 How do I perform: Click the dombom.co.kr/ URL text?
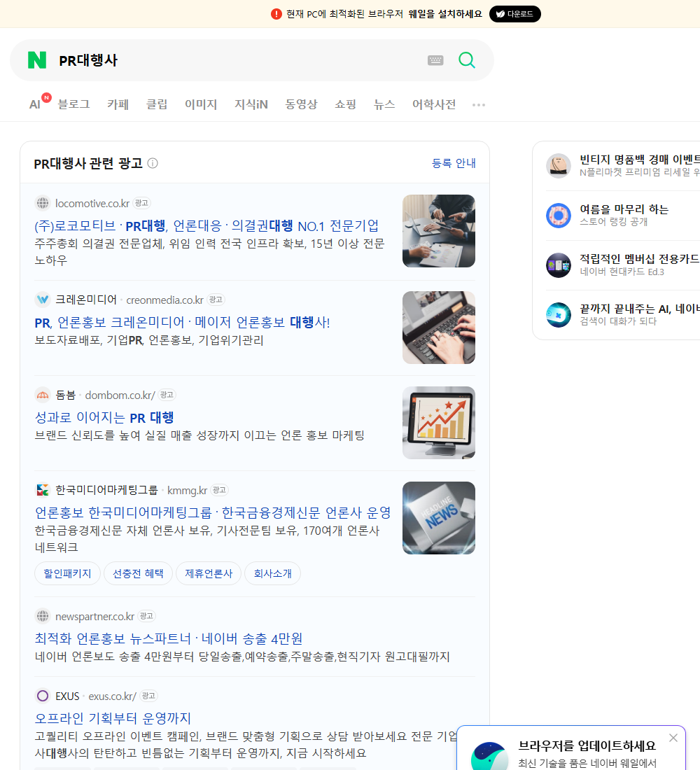120,395
